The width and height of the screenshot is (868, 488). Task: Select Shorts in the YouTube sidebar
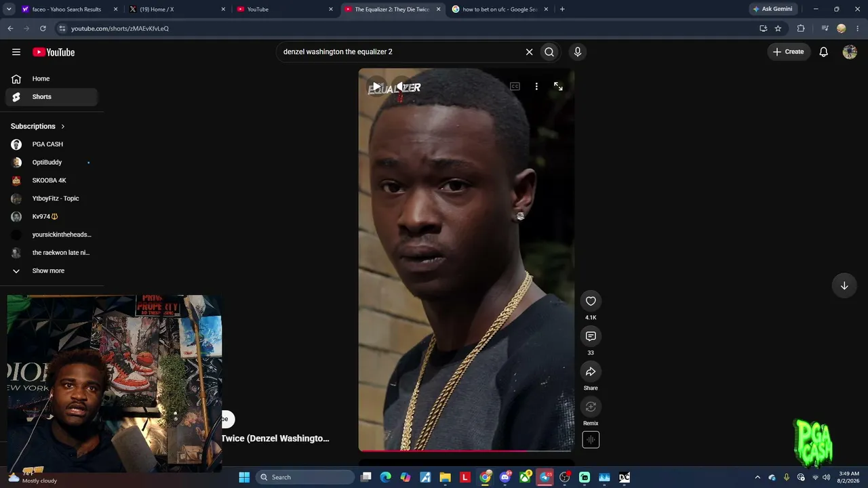click(52, 97)
